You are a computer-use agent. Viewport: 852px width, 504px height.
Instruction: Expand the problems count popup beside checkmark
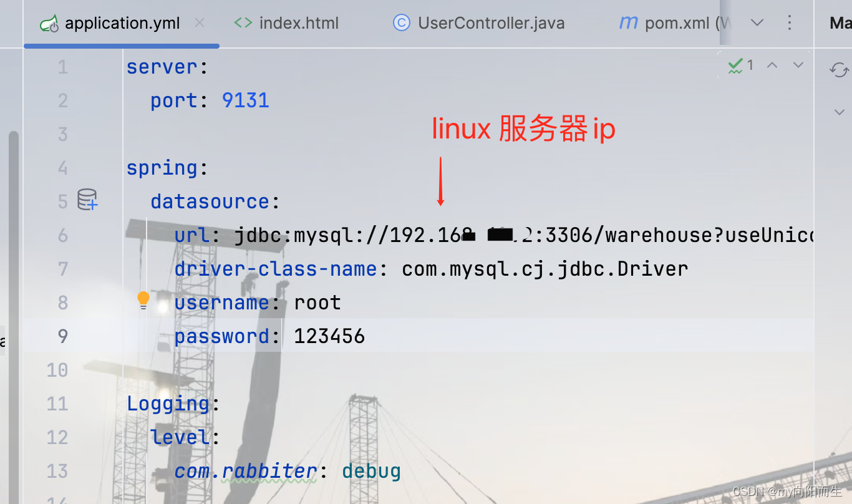(750, 65)
